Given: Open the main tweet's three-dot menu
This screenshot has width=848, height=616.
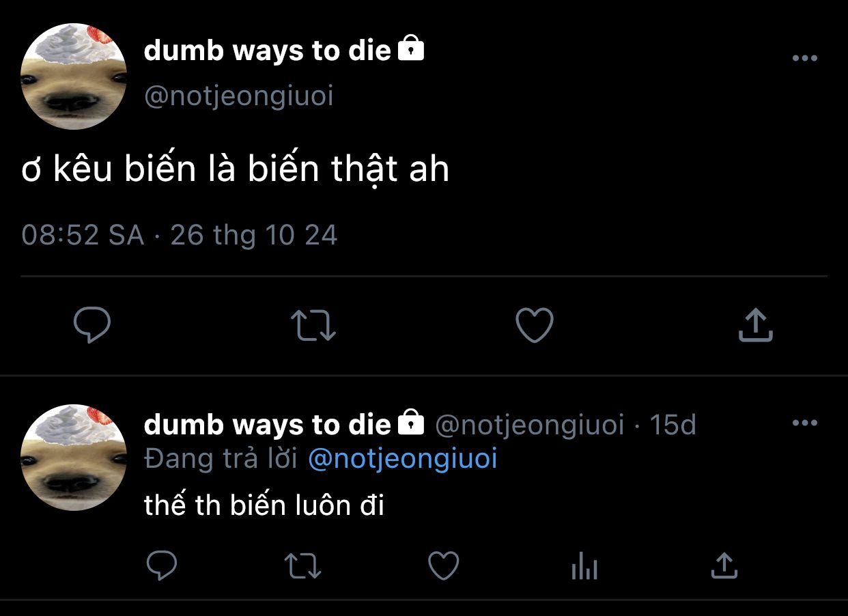Looking at the screenshot, I should (x=805, y=59).
